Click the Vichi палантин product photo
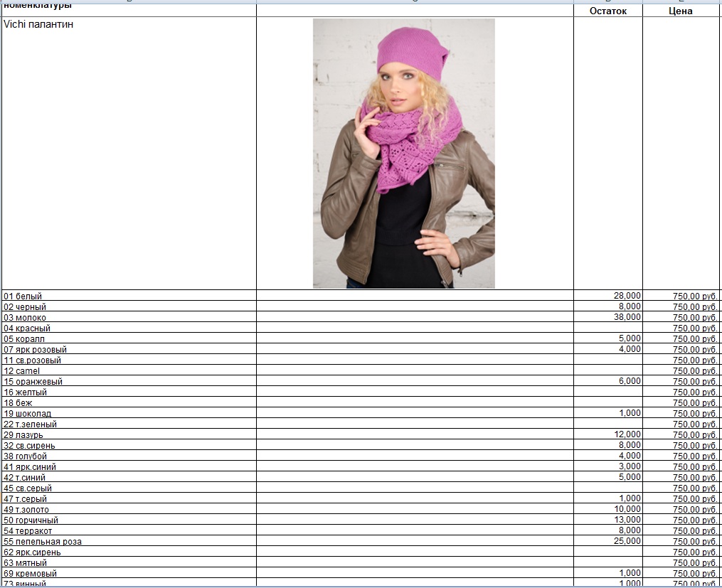Screen dimensions: 722x588 click(x=404, y=153)
